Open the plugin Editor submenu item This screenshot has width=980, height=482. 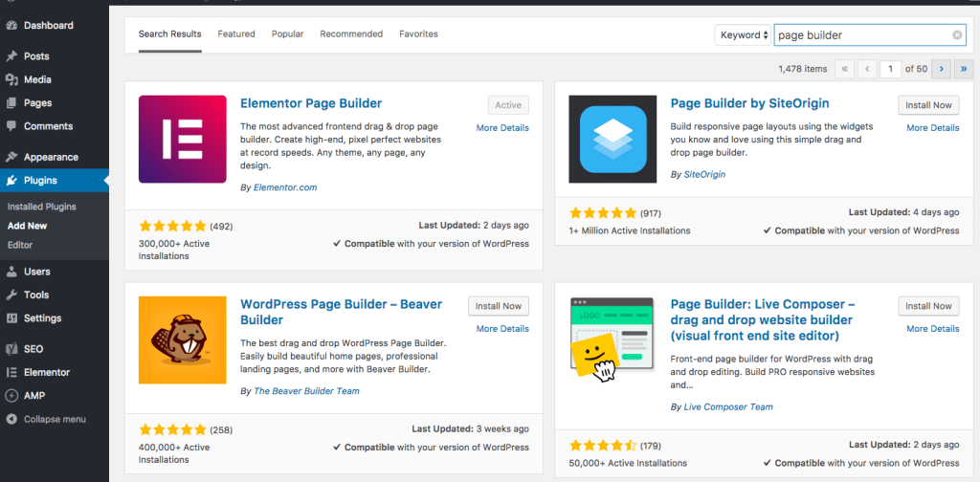[x=20, y=246]
